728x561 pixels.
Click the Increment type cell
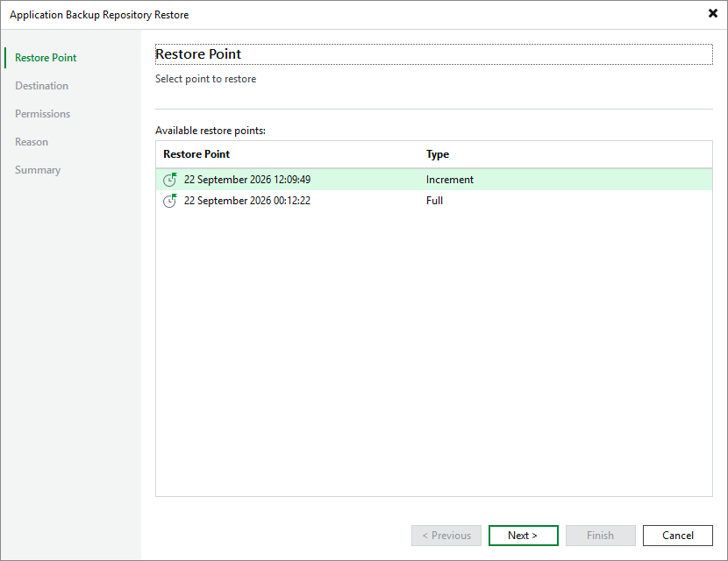point(450,180)
